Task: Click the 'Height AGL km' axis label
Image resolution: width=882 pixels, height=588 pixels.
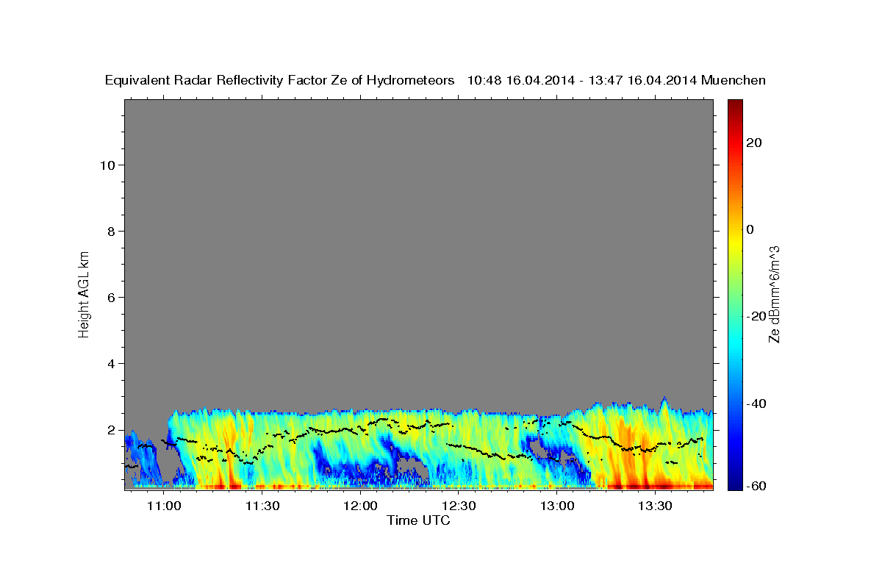Action: point(84,293)
